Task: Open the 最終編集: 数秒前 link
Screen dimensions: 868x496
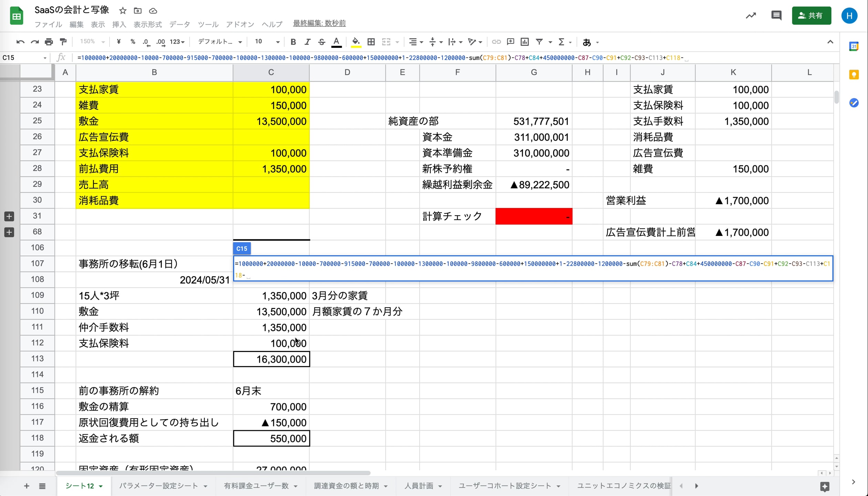Action: (319, 23)
